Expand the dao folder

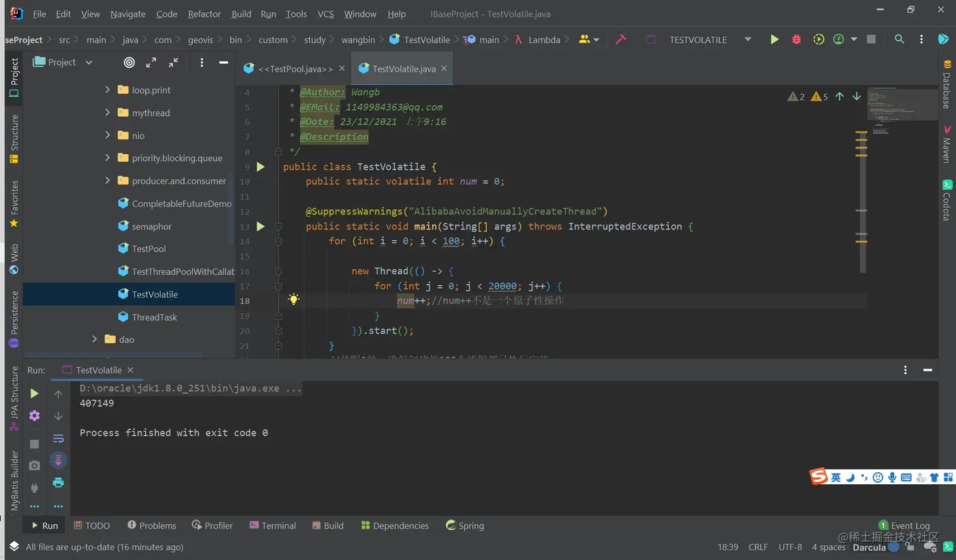pos(95,339)
